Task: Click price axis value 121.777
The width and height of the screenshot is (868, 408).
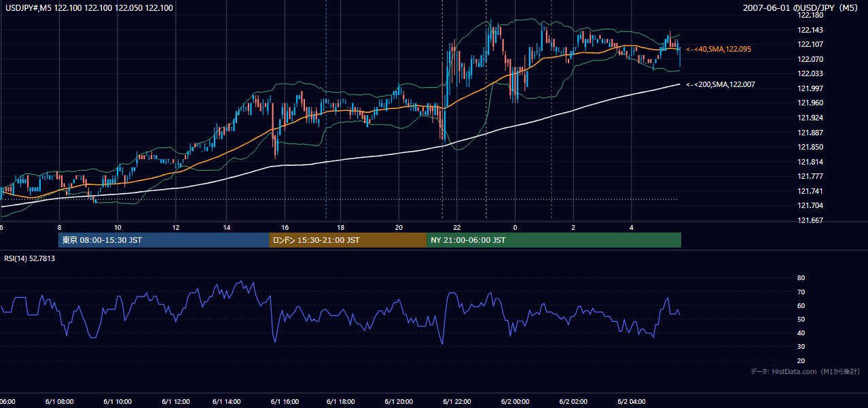Action: [810, 176]
